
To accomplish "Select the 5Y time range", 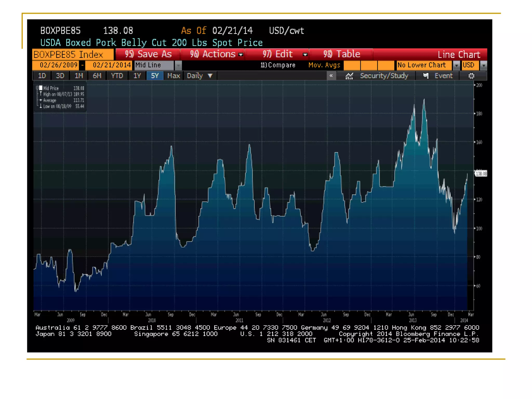I will (x=155, y=76).
